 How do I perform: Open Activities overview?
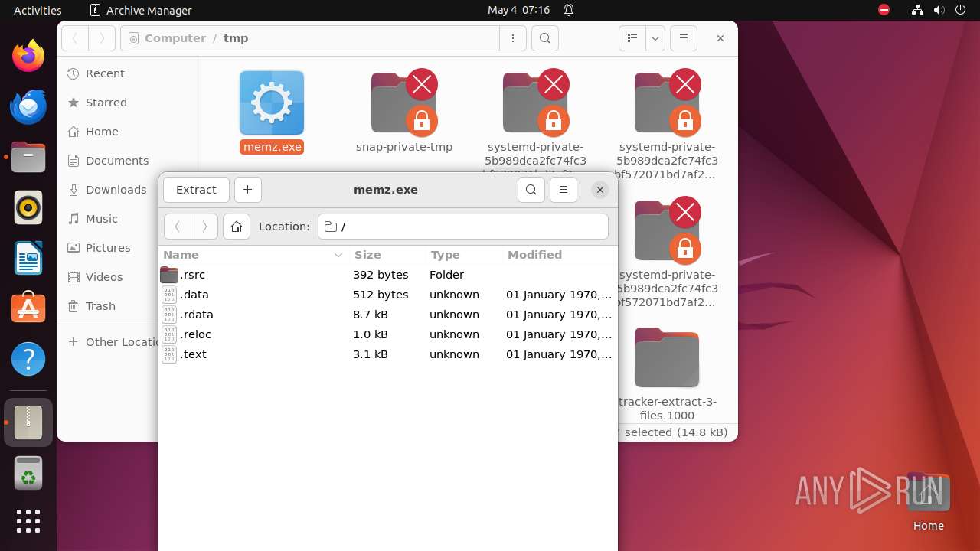38,10
